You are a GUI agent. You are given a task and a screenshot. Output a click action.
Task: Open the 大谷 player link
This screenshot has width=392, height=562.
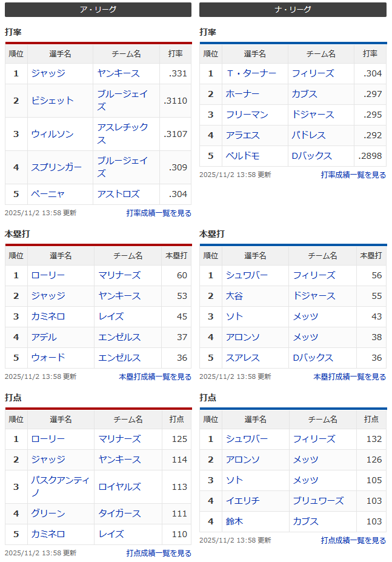[234, 296]
